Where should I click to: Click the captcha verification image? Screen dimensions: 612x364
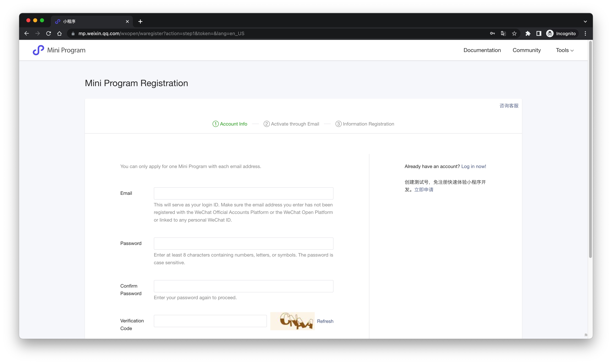pyautogui.click(x=292, y=321)
